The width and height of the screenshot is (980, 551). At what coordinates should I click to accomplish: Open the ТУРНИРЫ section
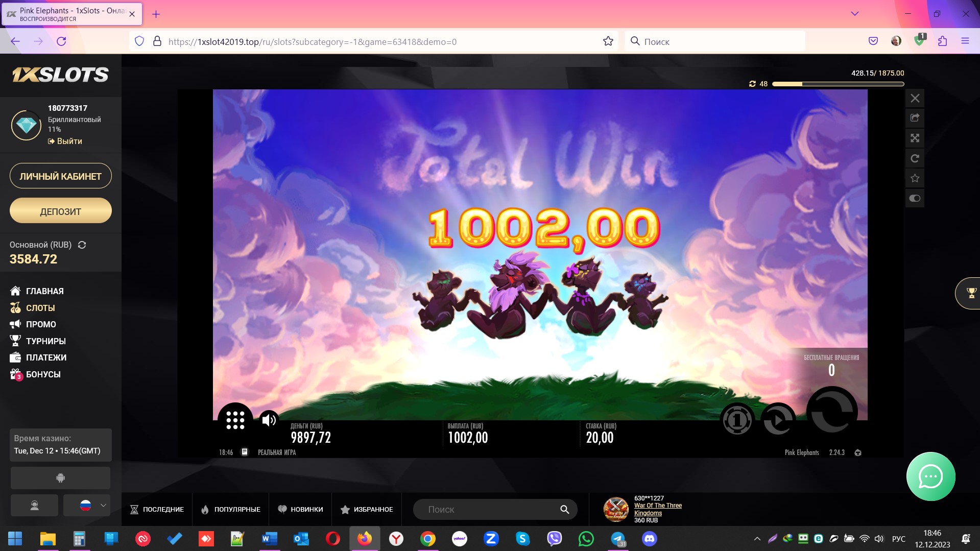(38, 341)
